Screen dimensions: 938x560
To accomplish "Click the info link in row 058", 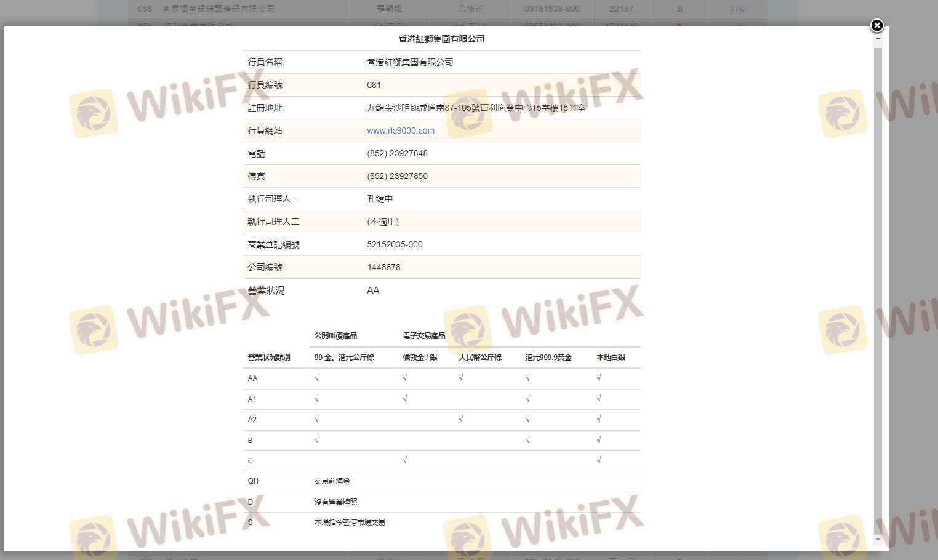I will coord(737,9).
